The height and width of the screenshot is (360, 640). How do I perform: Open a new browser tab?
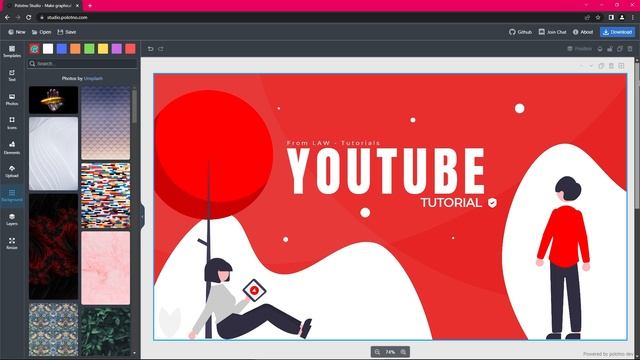90,6
